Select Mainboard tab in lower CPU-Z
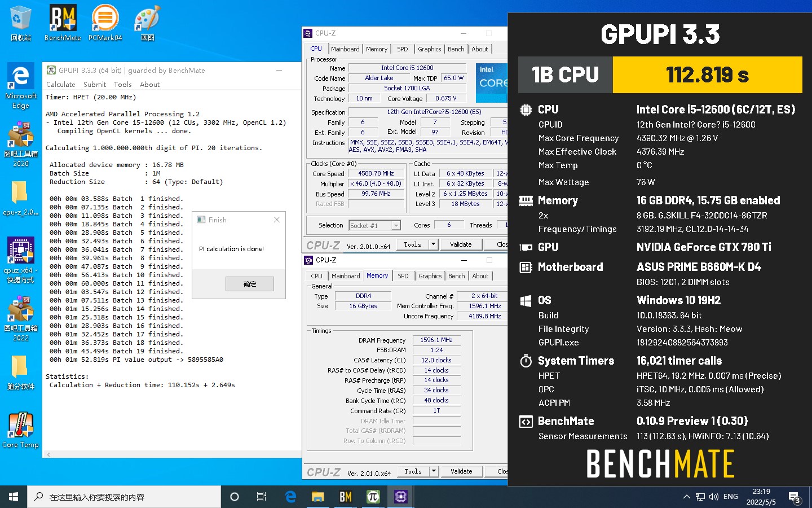 346,276
